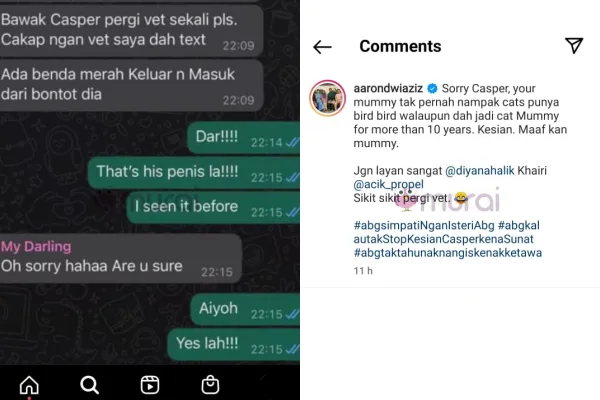Screen dimensions: 600x400
Task: Open hashtag #abgsimpatiNganIsteriAbg
Action: [x=424, y=225]
